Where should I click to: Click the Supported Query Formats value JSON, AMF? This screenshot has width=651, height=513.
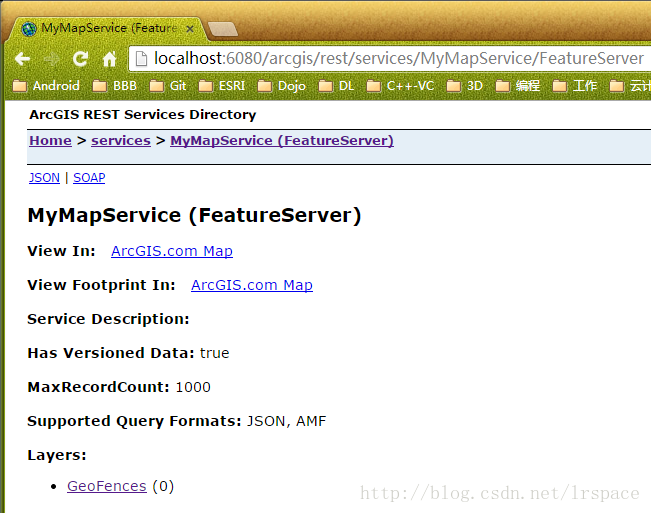click(286, 421)
